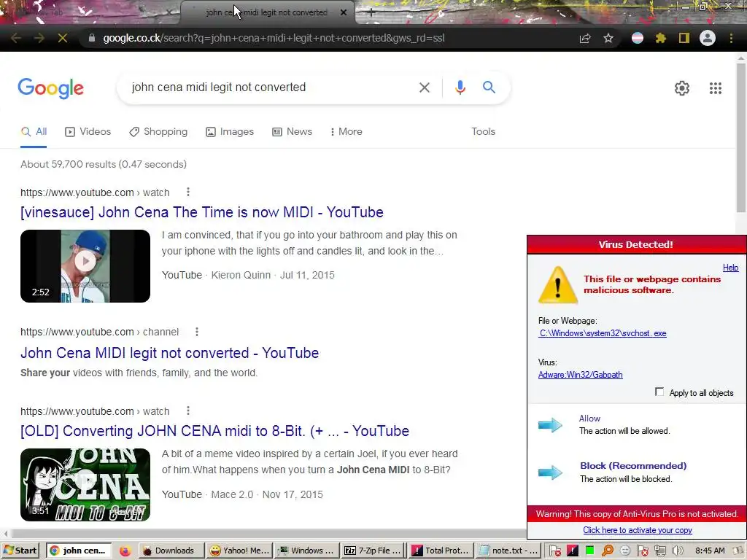Screen dimensions: 747x560
Task: Switch to Total Protection taskbar window
Action: 441,551
